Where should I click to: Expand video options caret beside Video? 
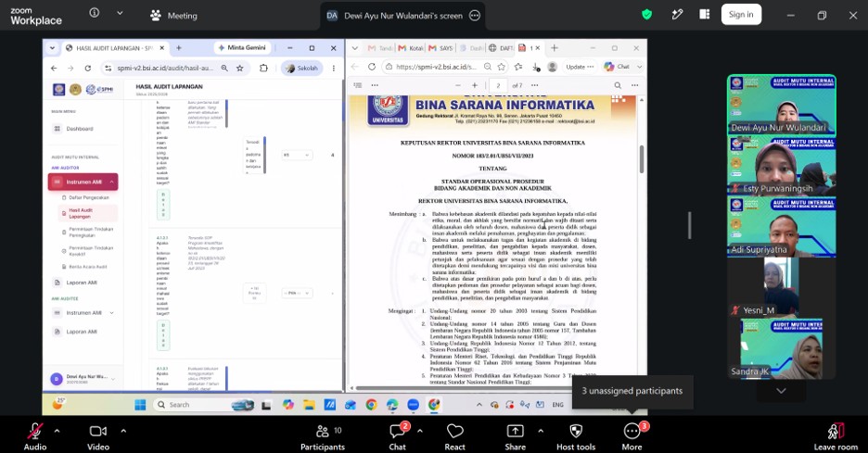[123, 431]
